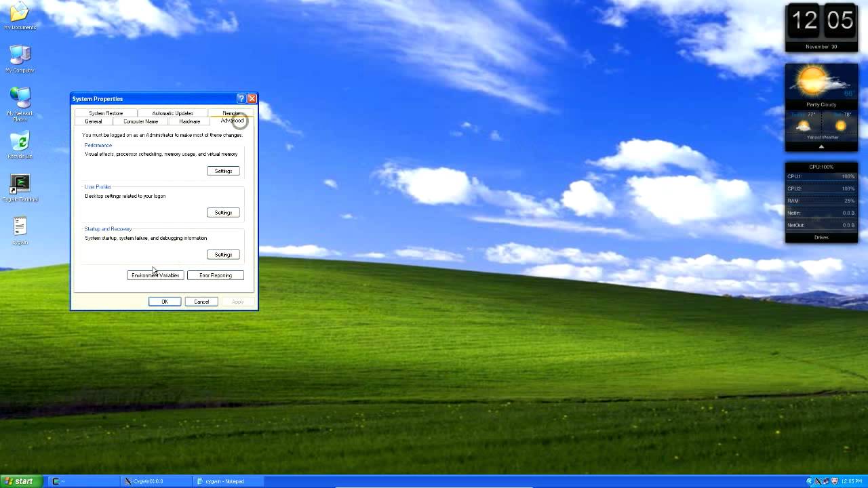Click the Environment Variables button
The width and height of the screenshot is (868, 488).
[x=155, y=275]
